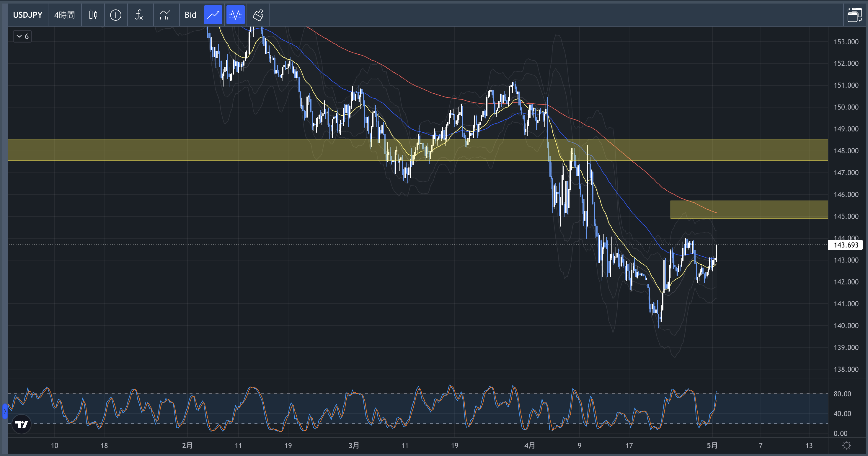
Task: Click the 150.000 price axis label
Action: [846, 107]
